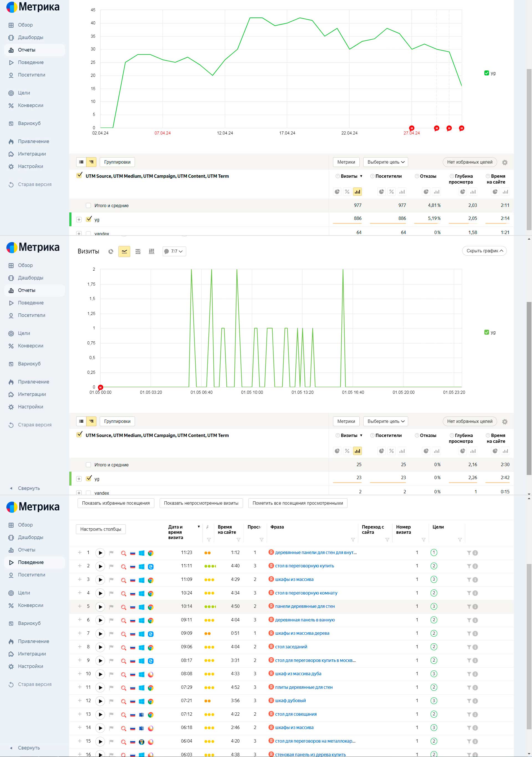Click the red annotation marker at 01.05 00:00
Image resolution: width=532 pixels, height=757 pixels.
[x=101, y=387]
